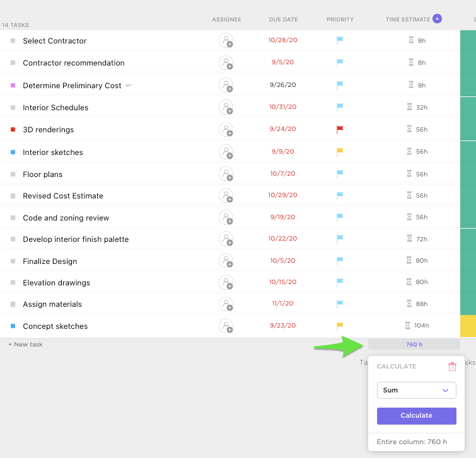Viewport: 476px width, 458px height.
Task: Click assignee icon for Select Contractor
Action: coord(226,41)
